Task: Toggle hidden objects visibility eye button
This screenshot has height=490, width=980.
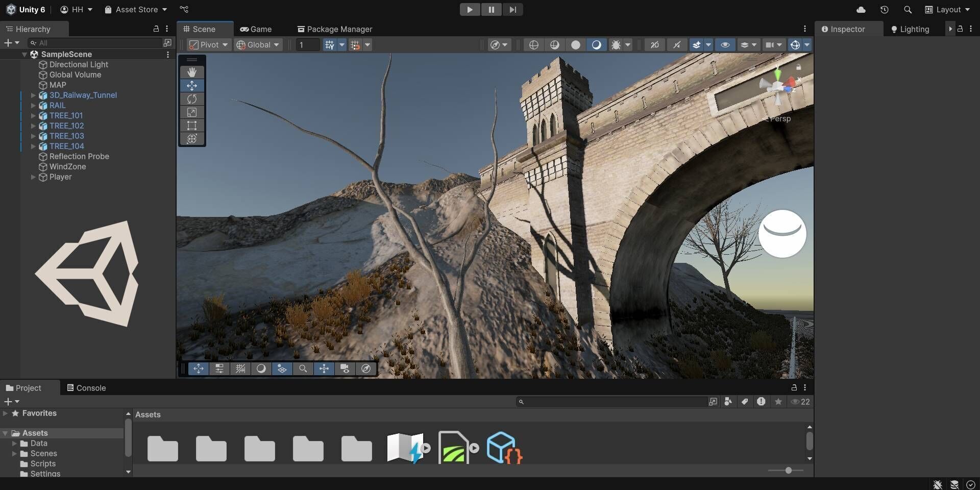Action: 725,45
